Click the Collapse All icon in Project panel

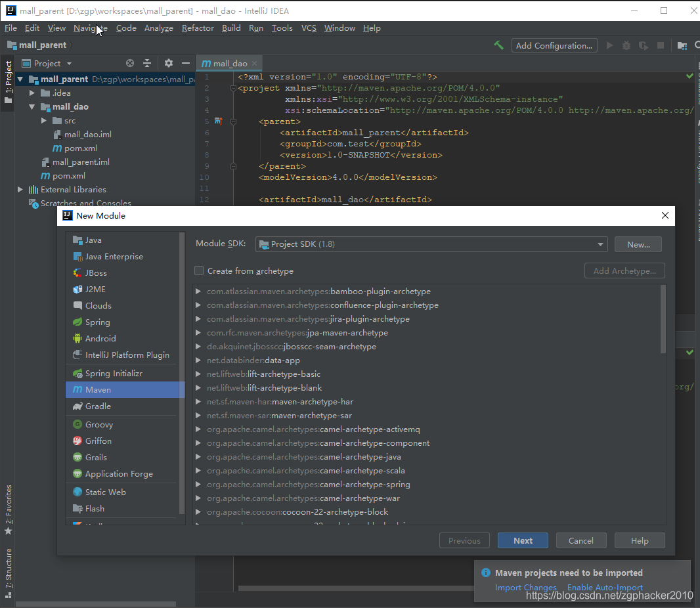pos(147,64)
